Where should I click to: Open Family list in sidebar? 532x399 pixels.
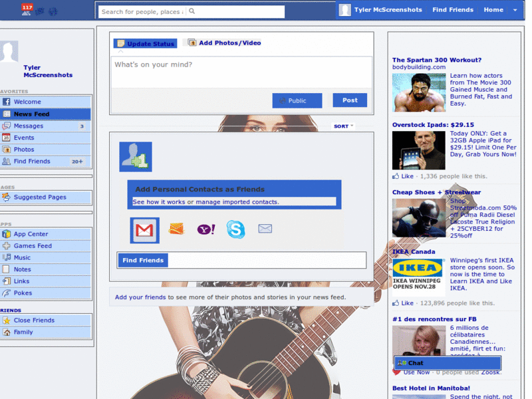[x=45, y=332]
